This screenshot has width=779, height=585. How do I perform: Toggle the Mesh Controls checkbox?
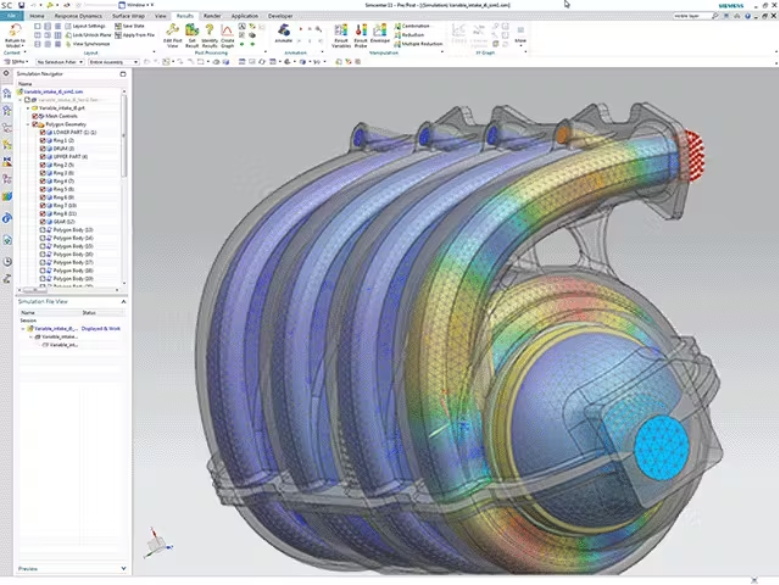coord(35,116)
